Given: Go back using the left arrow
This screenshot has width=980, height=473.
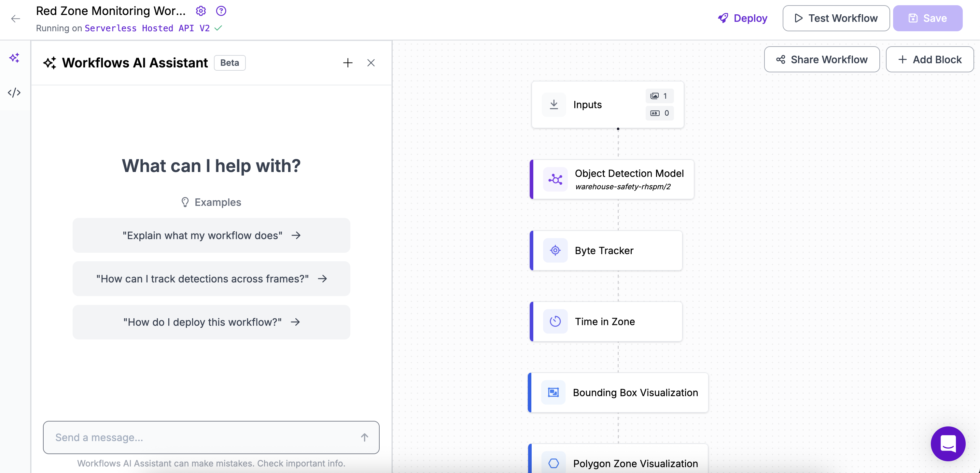Looking at the screenshot, I should click(16, 18).
